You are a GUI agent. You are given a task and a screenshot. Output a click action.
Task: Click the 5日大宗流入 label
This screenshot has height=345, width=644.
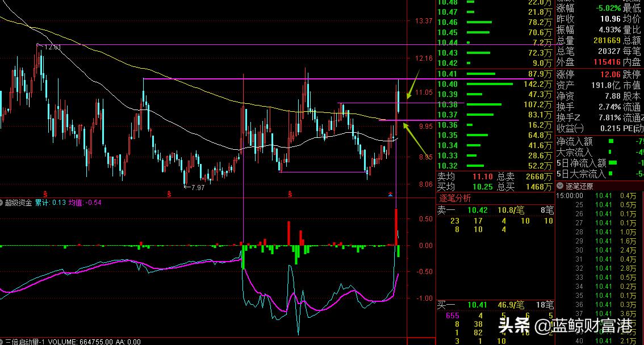(581, 174)
